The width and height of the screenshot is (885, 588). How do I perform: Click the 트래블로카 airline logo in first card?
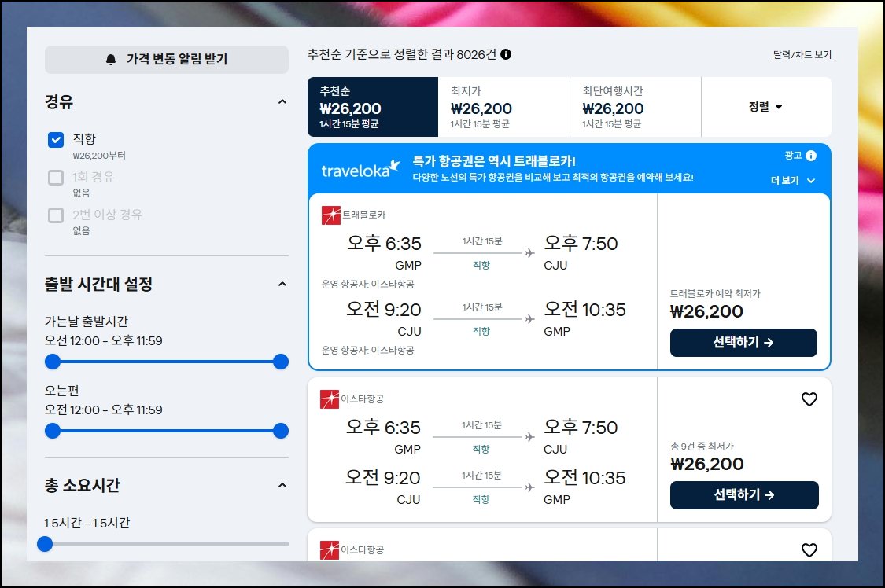tap(330, 215)
